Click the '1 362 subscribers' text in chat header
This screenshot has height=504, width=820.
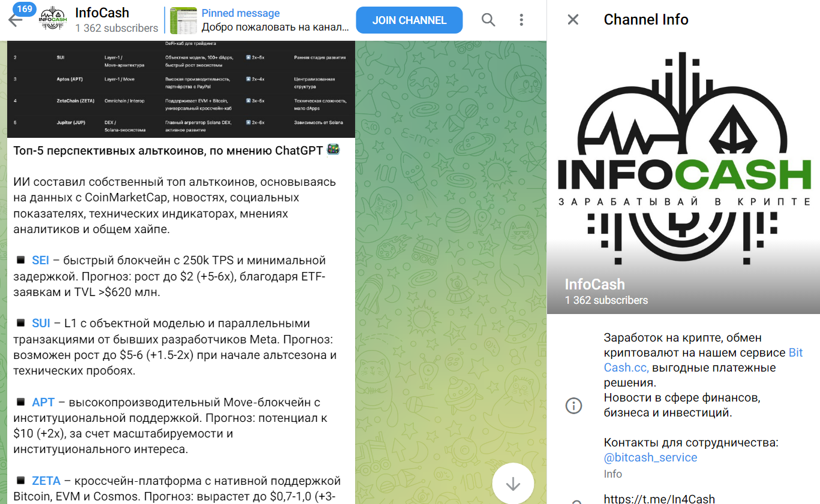(117, 28)
